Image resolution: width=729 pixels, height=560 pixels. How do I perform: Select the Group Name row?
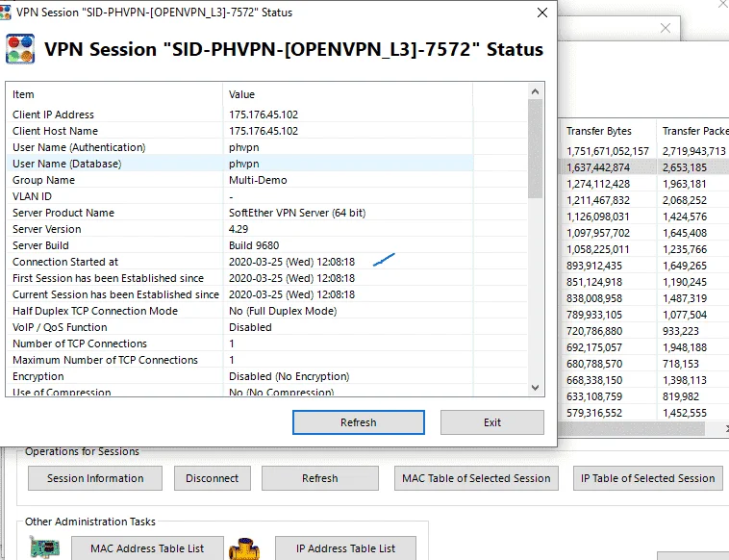point(239,180)
